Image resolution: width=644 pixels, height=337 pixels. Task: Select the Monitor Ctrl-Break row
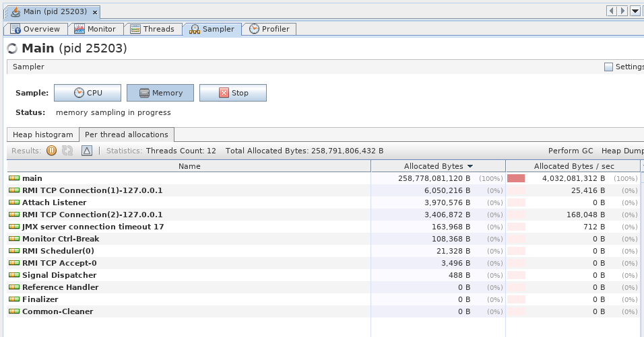(323, 239)
